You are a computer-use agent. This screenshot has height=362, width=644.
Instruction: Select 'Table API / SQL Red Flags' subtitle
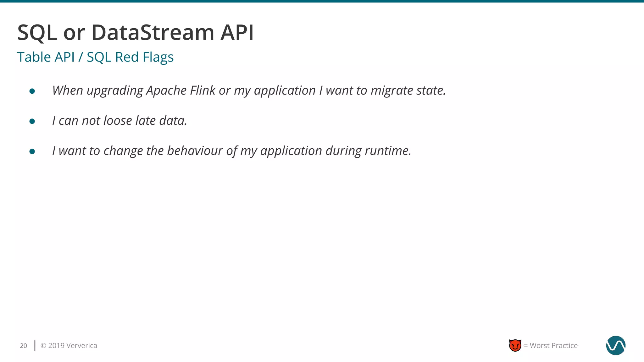95,57
